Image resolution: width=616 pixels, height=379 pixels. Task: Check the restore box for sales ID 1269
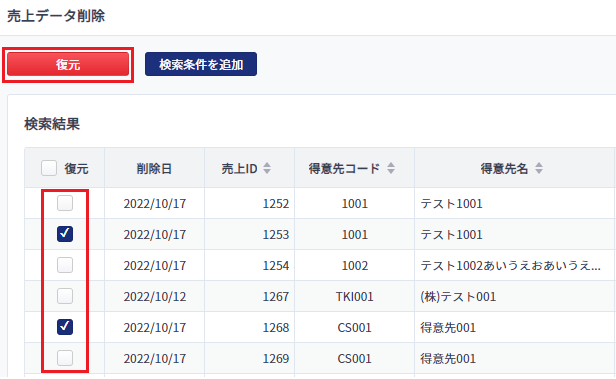tap(65, 358)
